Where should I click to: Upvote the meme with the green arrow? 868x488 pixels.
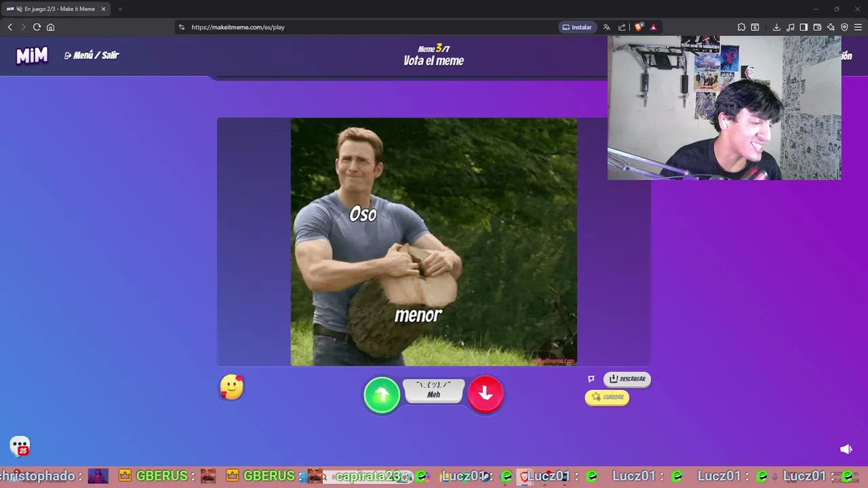click(x=382, y=394)
